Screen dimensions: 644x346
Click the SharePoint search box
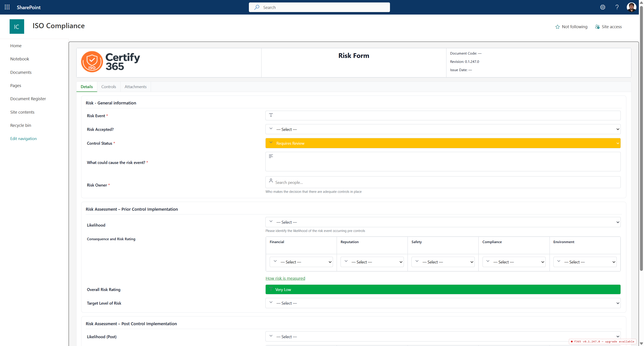click(319, 7)
